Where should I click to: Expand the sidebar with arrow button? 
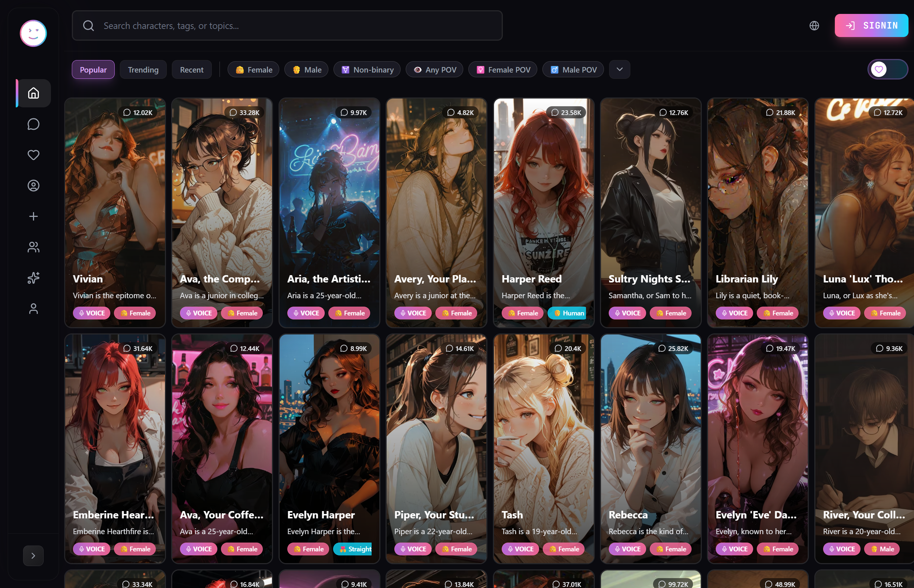pos(33,555)
